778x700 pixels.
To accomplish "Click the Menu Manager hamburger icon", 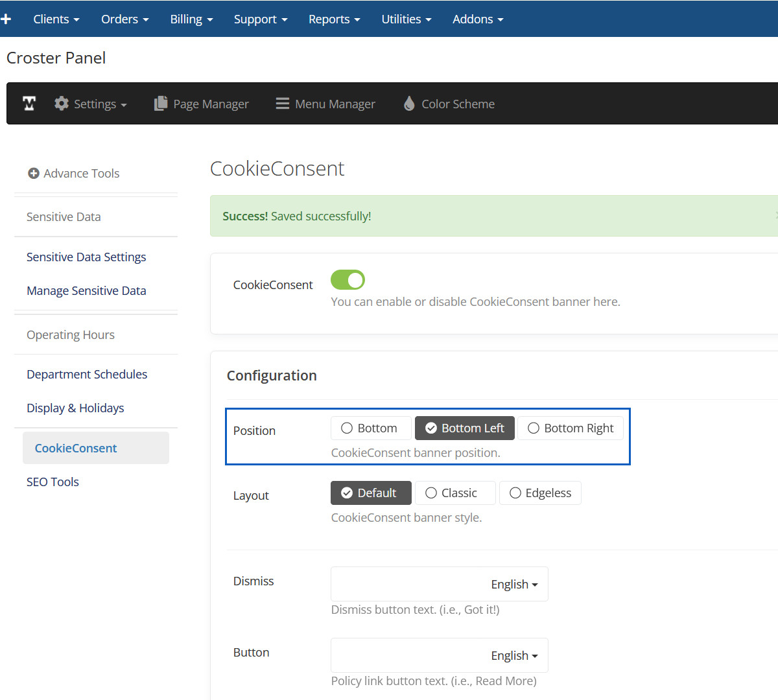I will point(282,104).
